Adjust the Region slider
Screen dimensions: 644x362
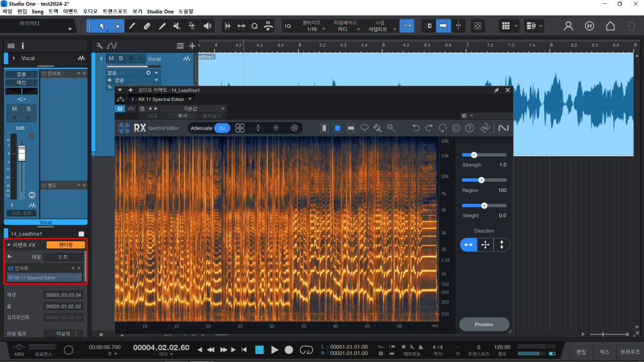point(484,180)
